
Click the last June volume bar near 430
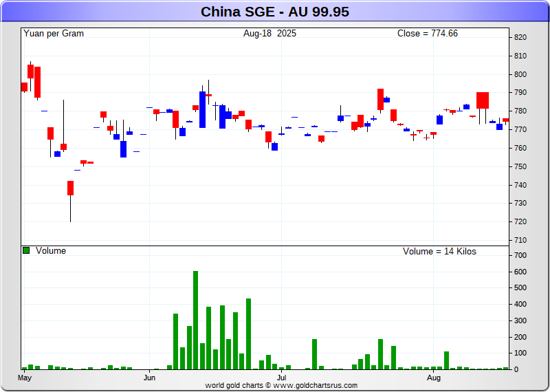point(248,334)
